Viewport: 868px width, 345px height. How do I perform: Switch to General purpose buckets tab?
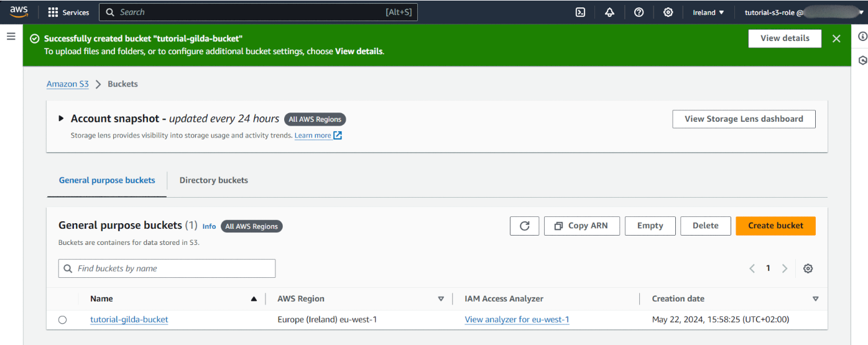[107, 180]
